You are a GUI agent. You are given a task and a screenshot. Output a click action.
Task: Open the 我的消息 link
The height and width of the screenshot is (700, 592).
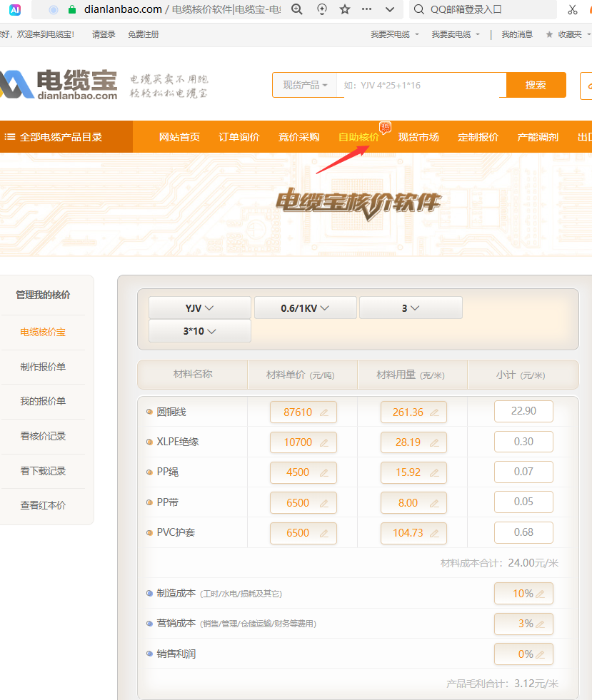point(517,34)
